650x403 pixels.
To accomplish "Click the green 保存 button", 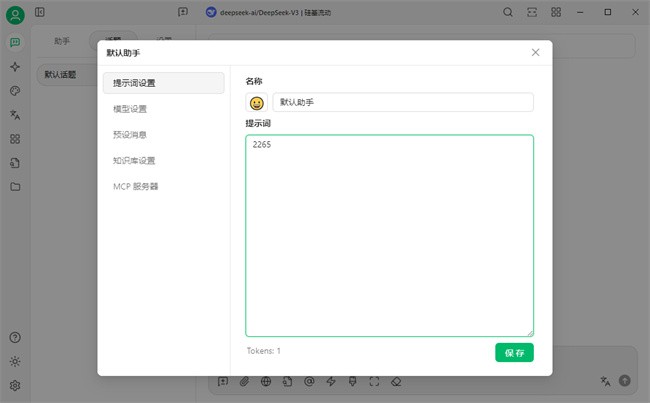I will click(x=514, y=353).
